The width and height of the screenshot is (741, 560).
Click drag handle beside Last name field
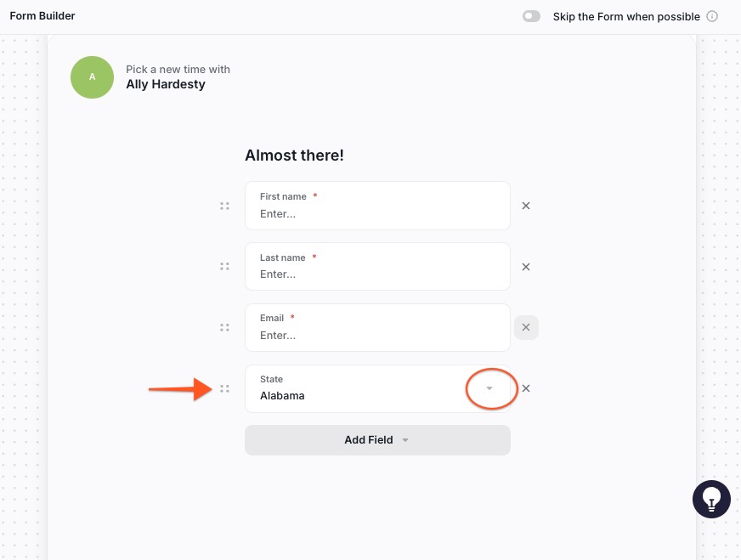[x=224, y=267]
